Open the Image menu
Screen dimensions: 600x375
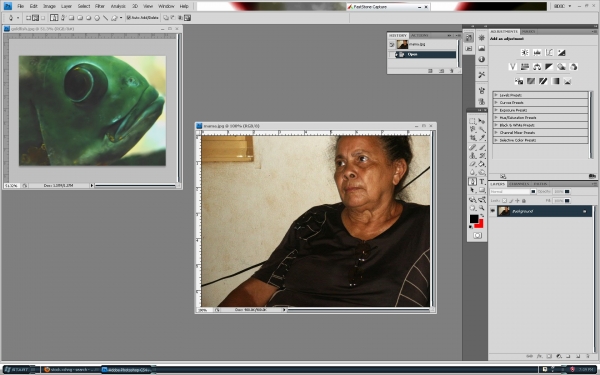click(49, 6)
